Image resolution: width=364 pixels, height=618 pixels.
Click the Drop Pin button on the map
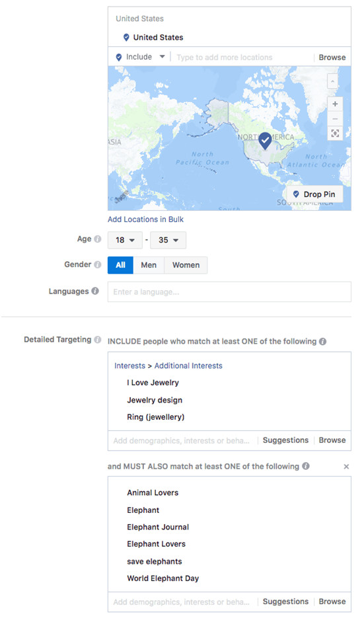[x=314, y=194]
